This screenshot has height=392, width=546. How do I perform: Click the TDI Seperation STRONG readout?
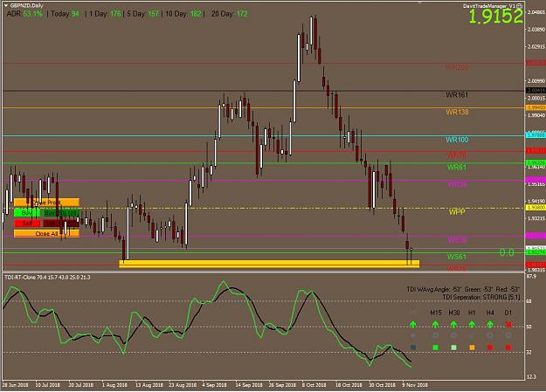coord(481,297)
